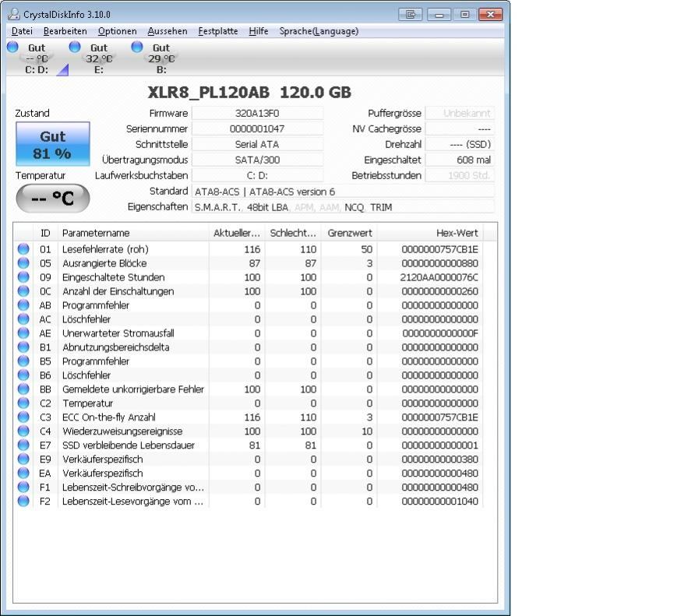The image size is (695, 616).
Task: Open the Sprache(Language) menu
Action: point(319,31)
